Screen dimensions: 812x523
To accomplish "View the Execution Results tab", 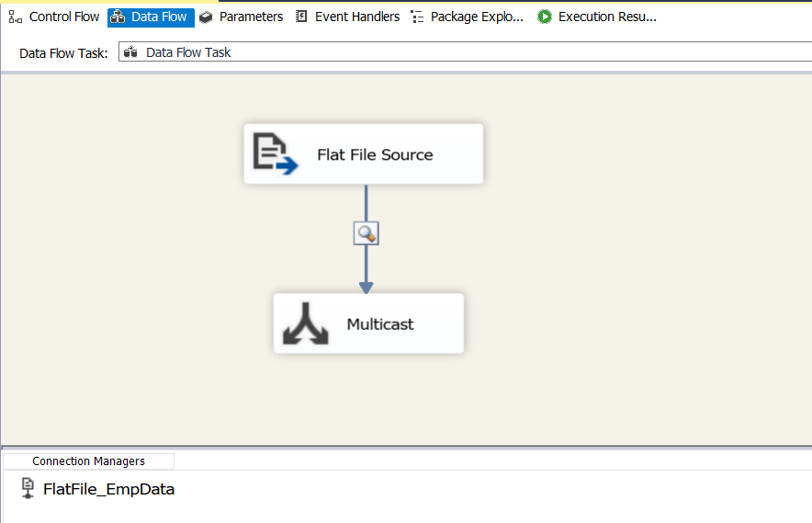I will pyautogui.click(x=597, y=17).
